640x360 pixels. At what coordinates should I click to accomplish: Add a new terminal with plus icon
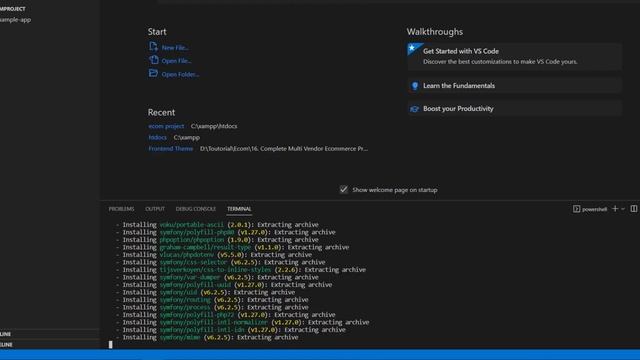tap(615, 209)
